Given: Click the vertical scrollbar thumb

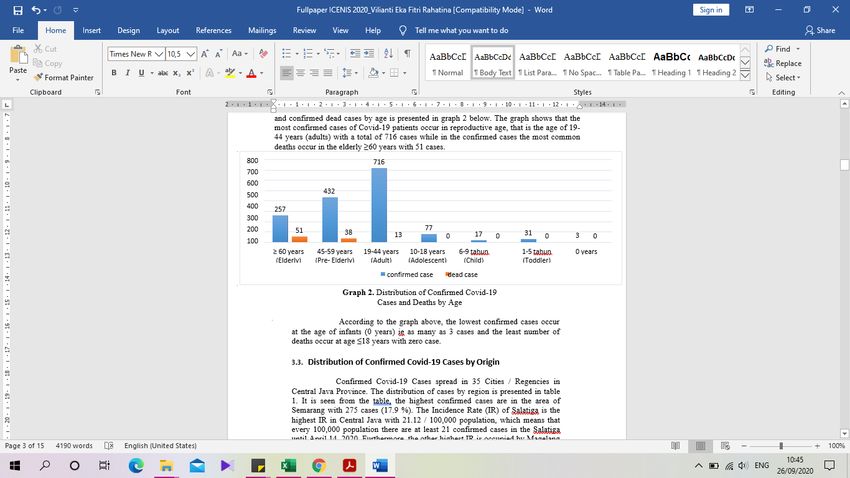Looking at the screenshot, I should 845,165.
